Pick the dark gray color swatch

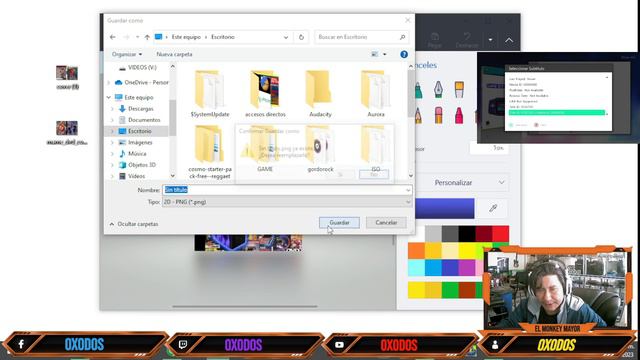450,234
